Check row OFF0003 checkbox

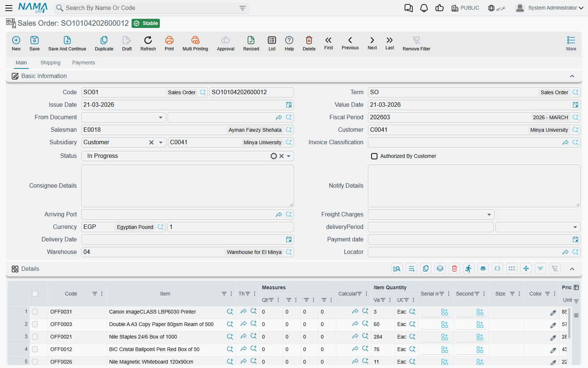35,324
